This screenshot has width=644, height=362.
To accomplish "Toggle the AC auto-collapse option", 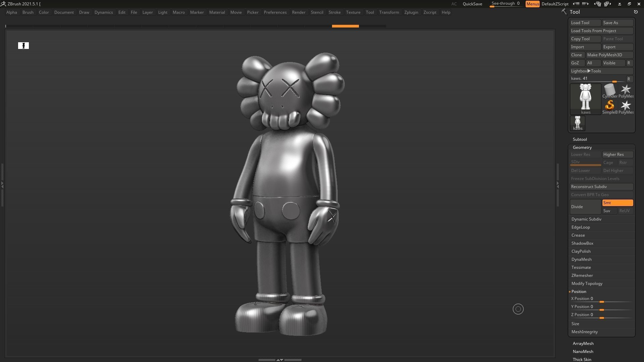I will pyautogui.click(x=454, y=4).
